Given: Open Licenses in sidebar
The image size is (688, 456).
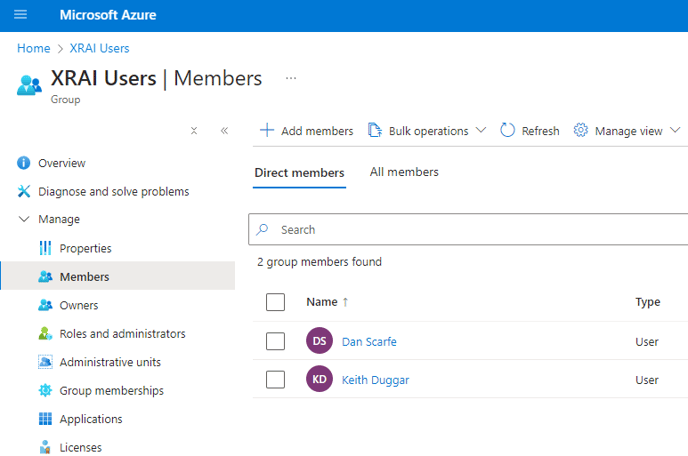Looking at the screenshot, I should (80, 448).
